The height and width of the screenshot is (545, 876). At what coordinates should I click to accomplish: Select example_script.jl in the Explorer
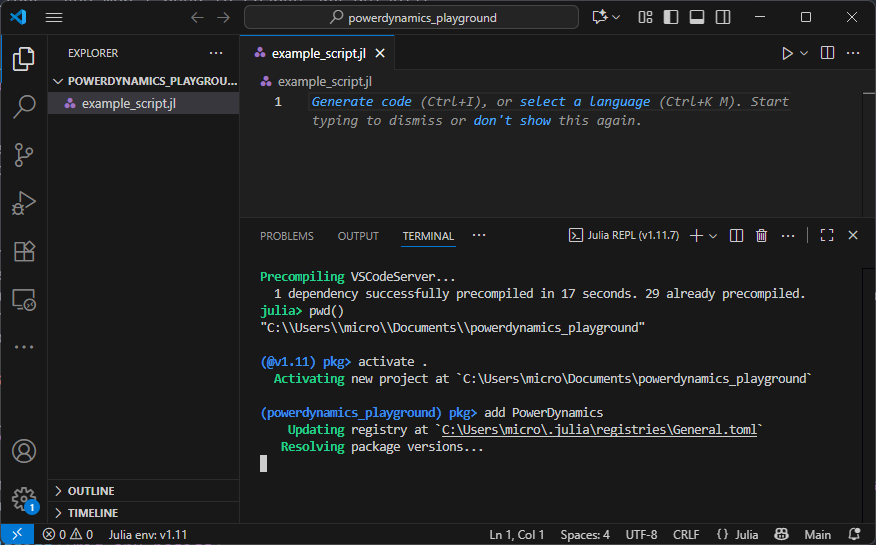point(128,103)
